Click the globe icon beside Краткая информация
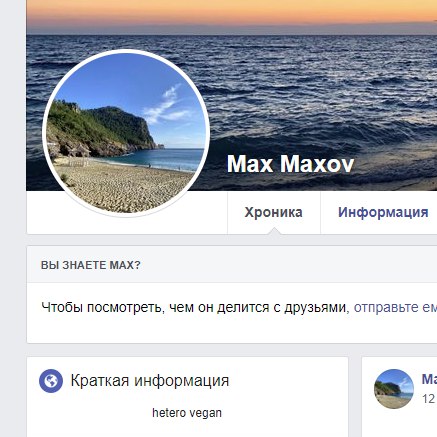The image size is (437, 437). click(51, 381)
